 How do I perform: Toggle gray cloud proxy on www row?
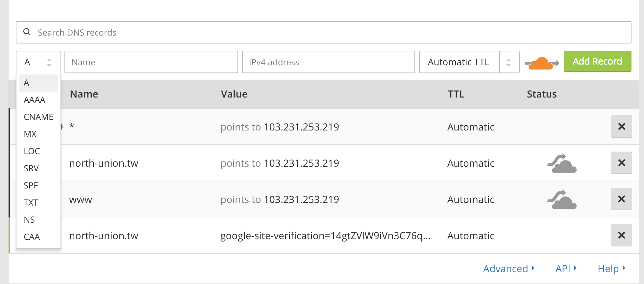click(x=562, y=200)
